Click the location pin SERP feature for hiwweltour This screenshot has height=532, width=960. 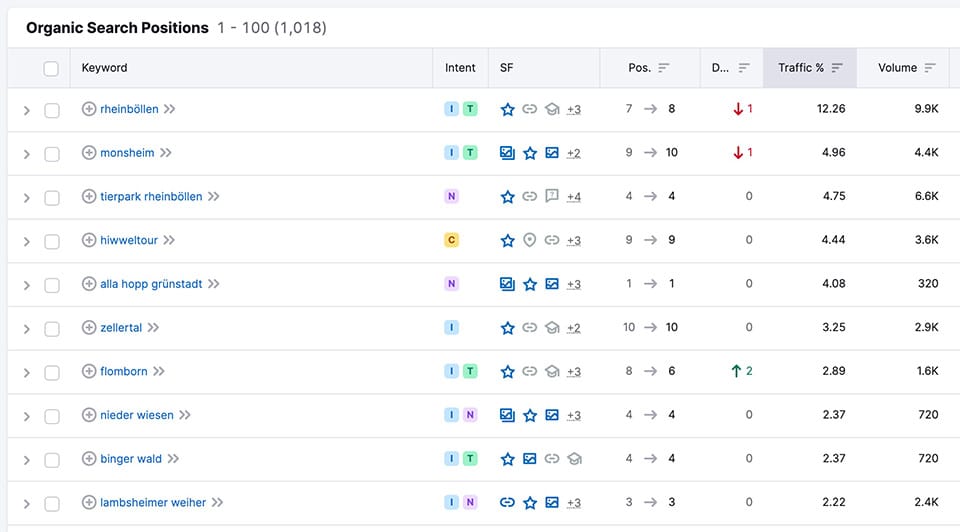coord(530,240)
